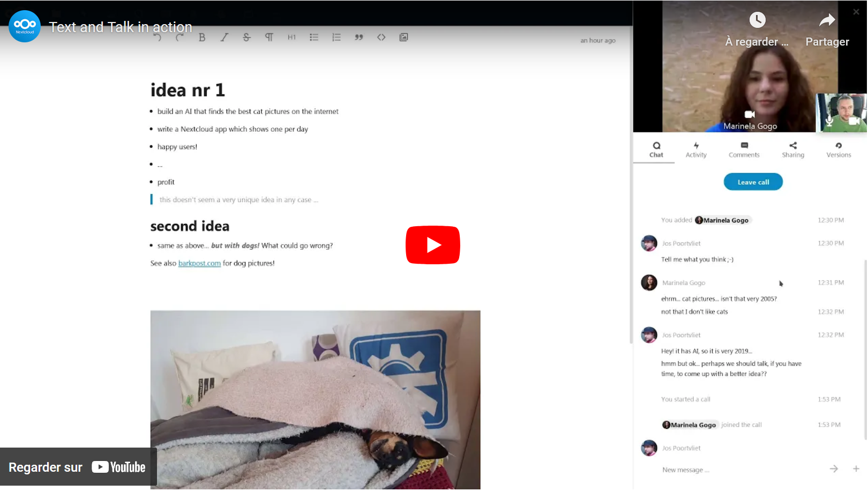Toggle italic formatting
The image size is (868, 491).
[x=225, y=38]
